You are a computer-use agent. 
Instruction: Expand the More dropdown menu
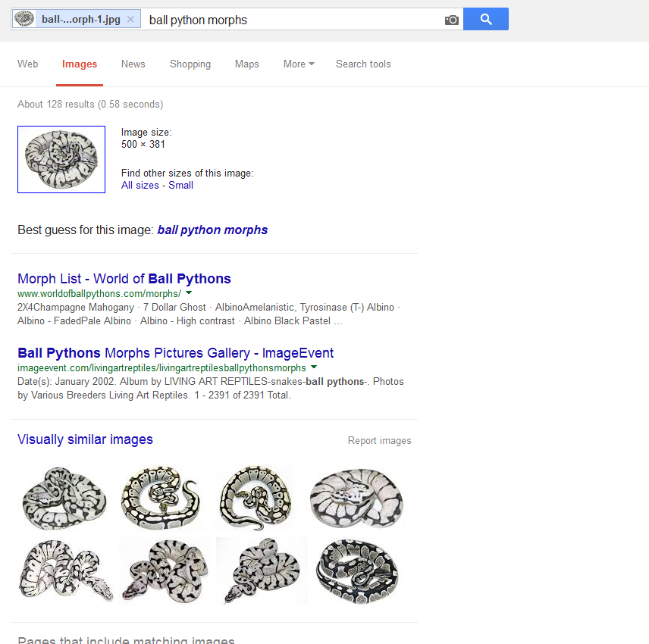[x=299, y=64]
